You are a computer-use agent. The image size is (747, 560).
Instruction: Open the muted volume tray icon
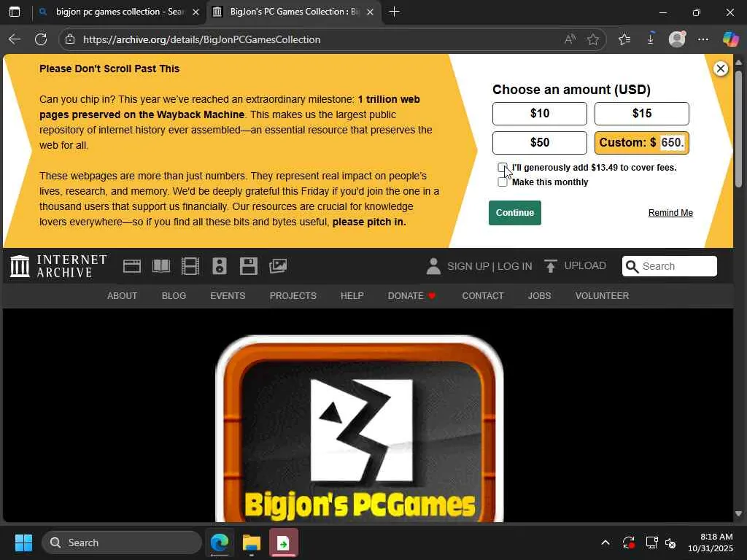(x=670, y=542)
